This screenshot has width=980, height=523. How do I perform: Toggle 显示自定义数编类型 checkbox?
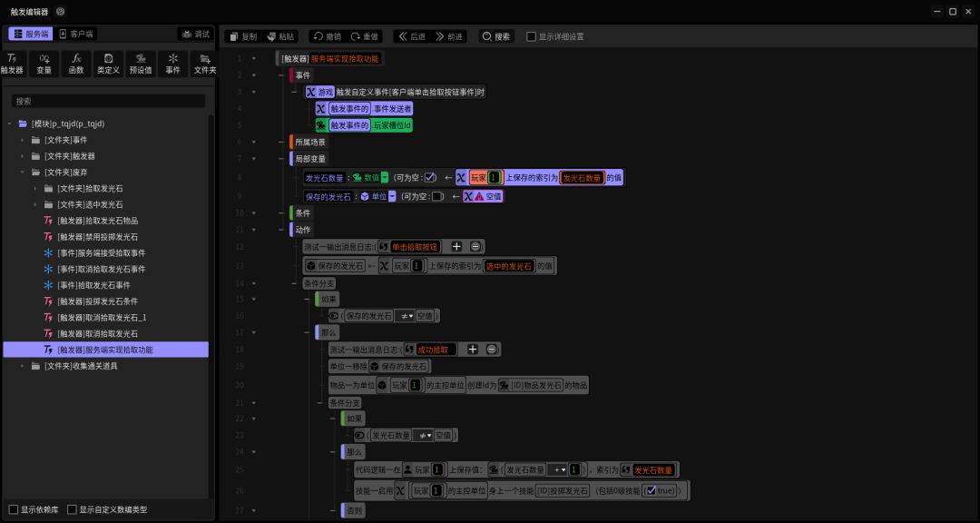[x=72, y=510]
